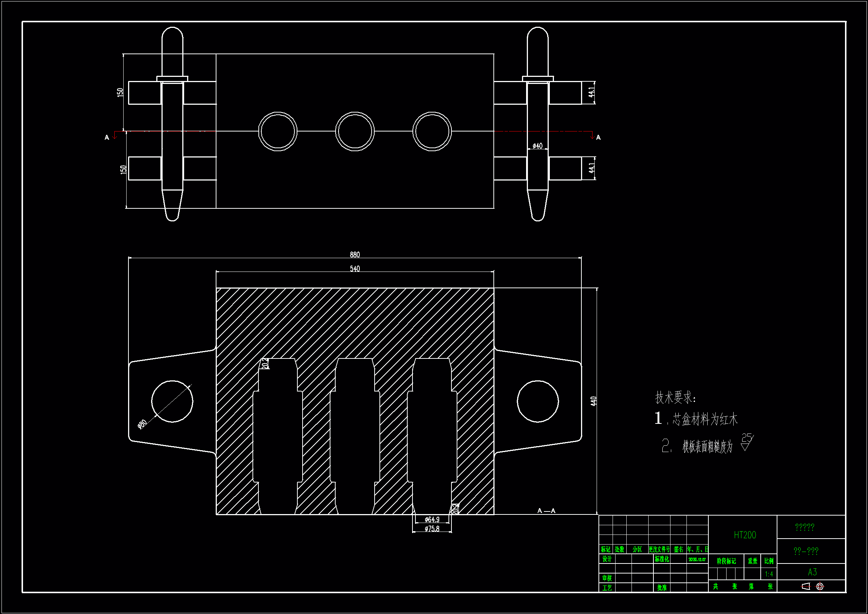Screen dimensions: 868x614
Task: Click the first-angle projection symbol in title block
Action: (x=812, y=587)
